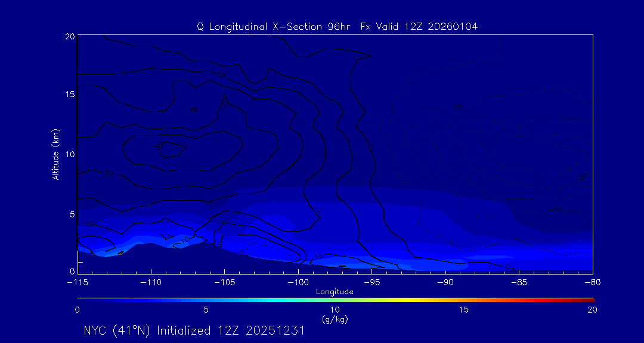Click the altitude tick label 20
The image size is (644, 343).
[x=69, y=36]
